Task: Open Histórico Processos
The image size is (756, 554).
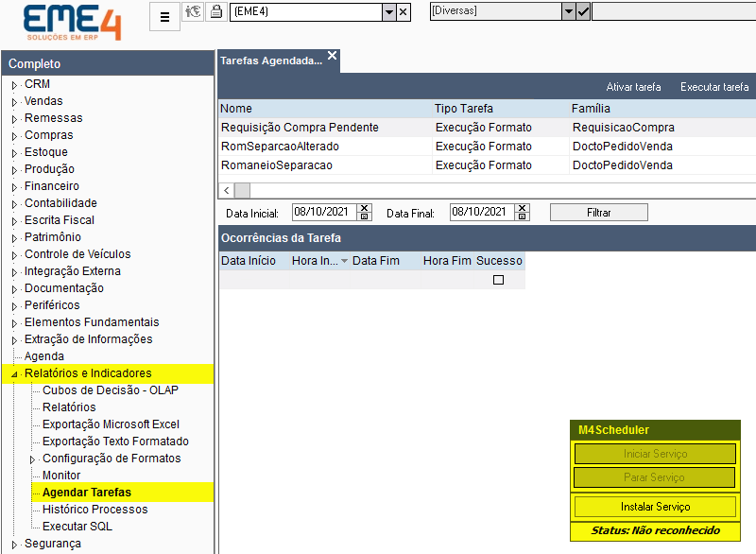Action: point(95,510)
